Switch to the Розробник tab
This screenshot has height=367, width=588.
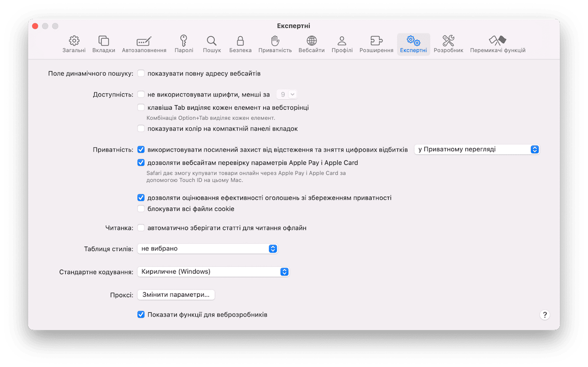[448, 44]
